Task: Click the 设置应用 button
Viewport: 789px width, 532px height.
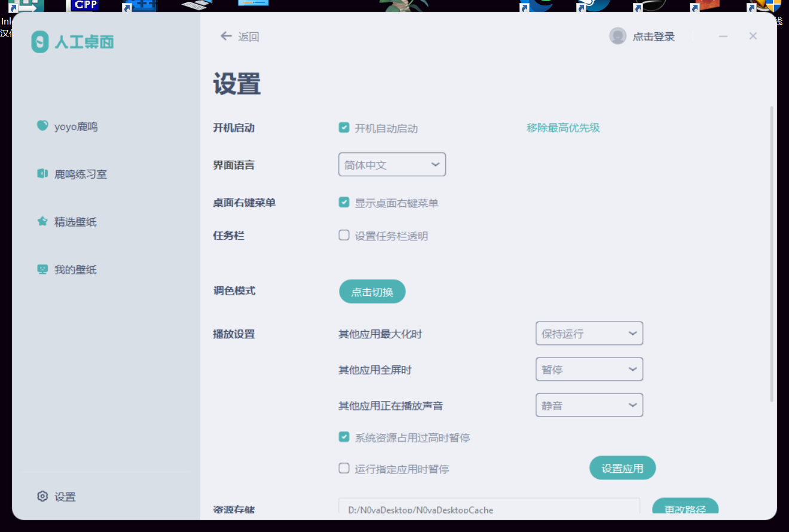Action: pos(623,468)
